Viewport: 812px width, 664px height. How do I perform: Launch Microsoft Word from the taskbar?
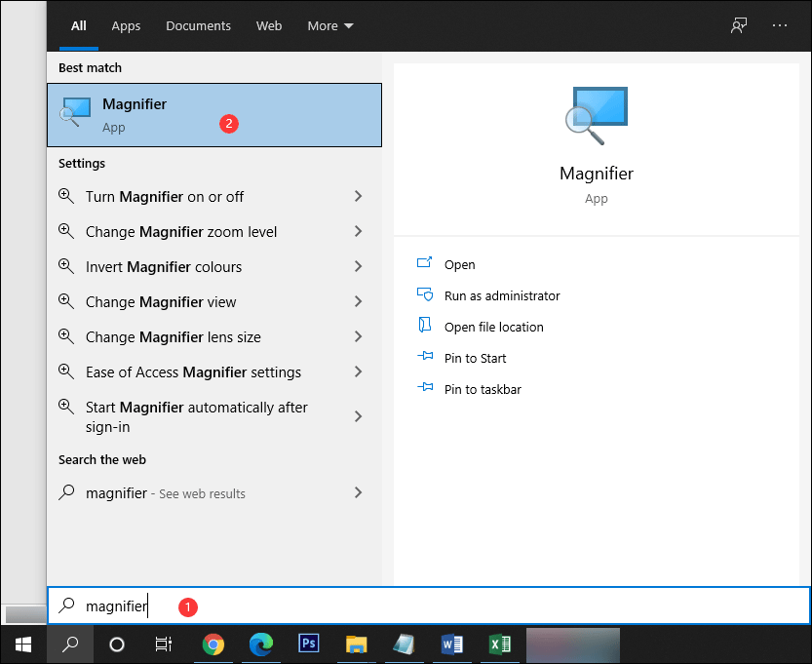[451, 644]
